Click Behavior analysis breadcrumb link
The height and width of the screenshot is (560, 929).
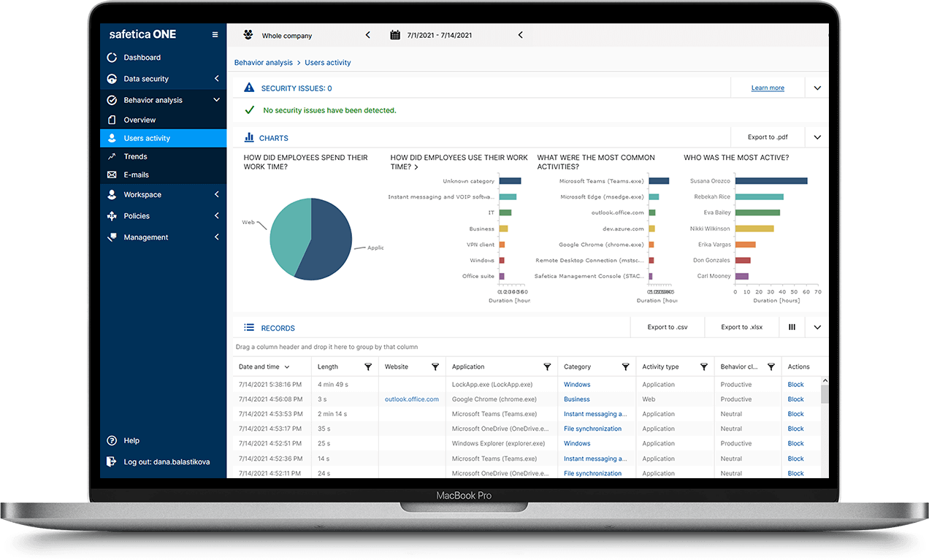click(x=264, y=63)
